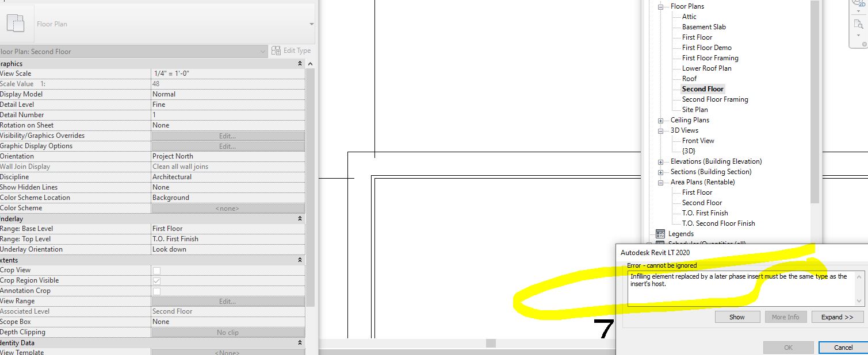Collapse the Underlay section chevron
This screenshot has width=868, height=355.
point(300,219)
